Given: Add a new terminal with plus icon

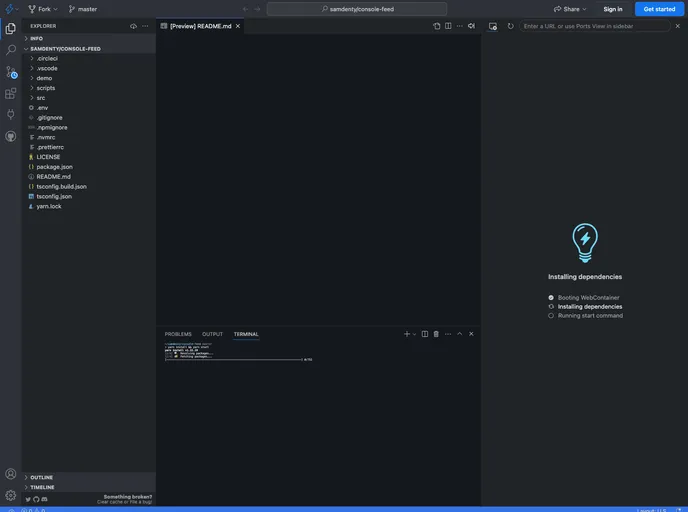Looking at the screenshot, I should (406, 334).
